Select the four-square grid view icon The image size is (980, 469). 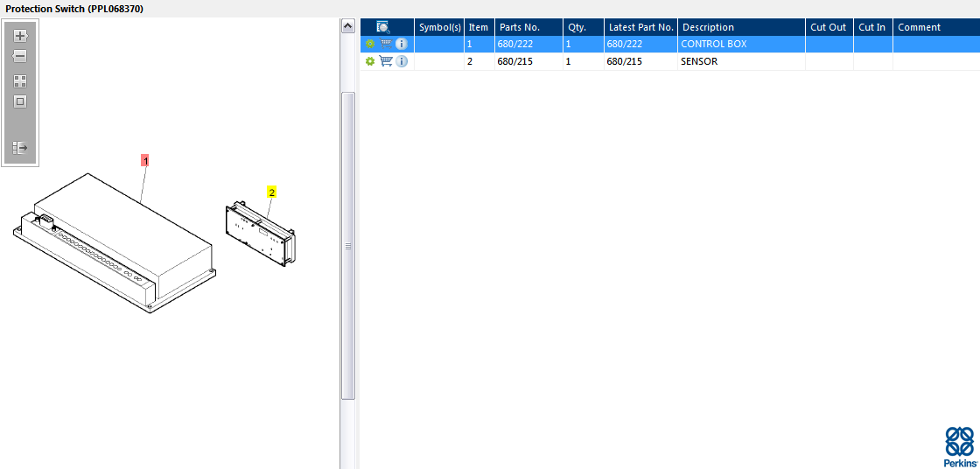20,81
